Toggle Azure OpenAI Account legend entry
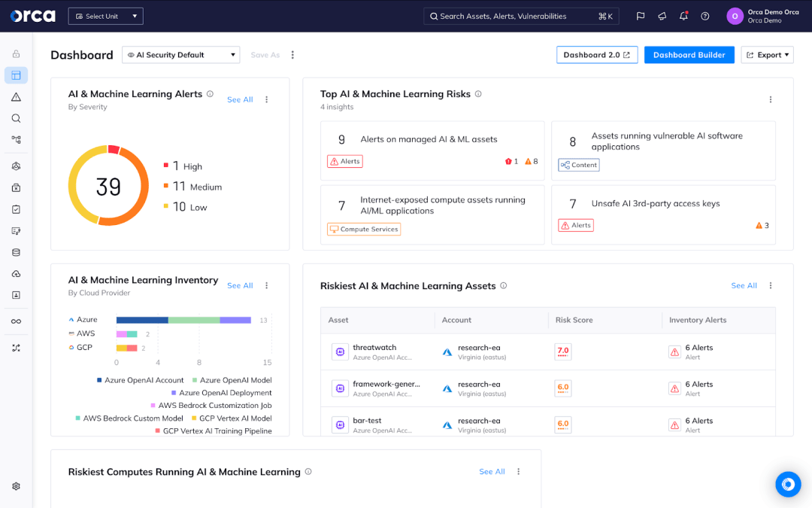Viewport: 812px width, 508px height. [140, 380]
